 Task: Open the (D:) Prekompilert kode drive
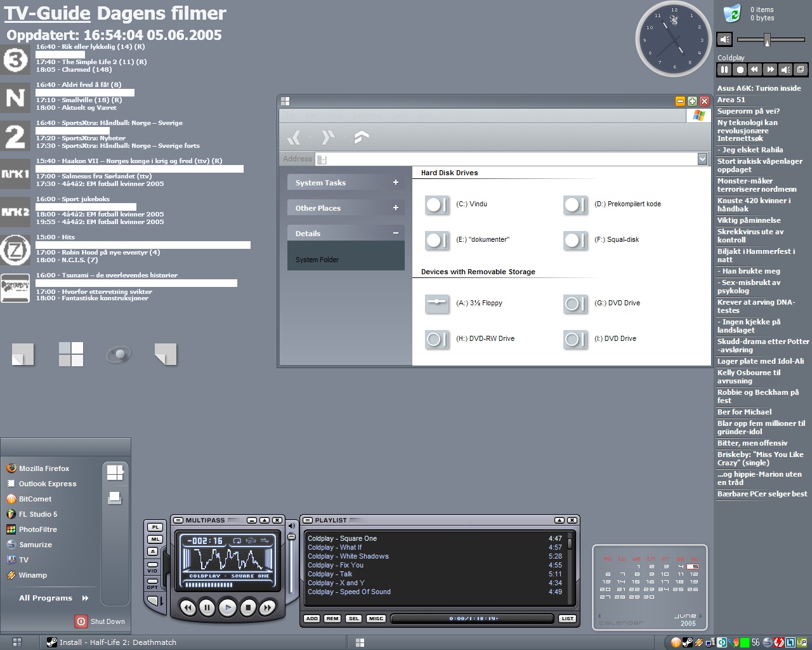pos(612,204)
